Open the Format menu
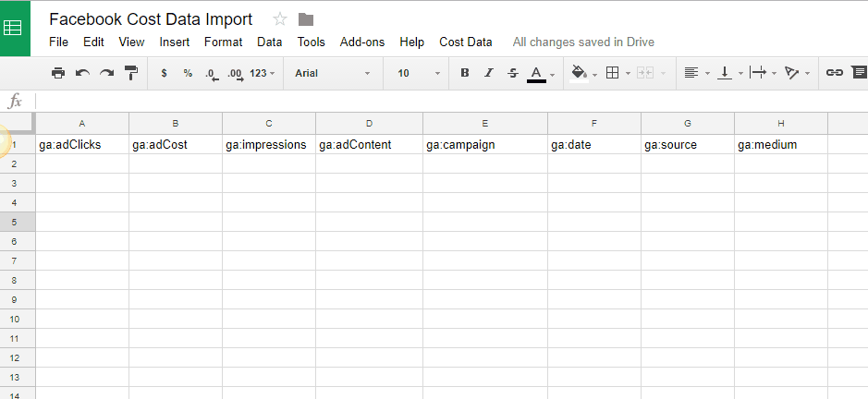Screen dimensions: 868x399 [223, 42]
